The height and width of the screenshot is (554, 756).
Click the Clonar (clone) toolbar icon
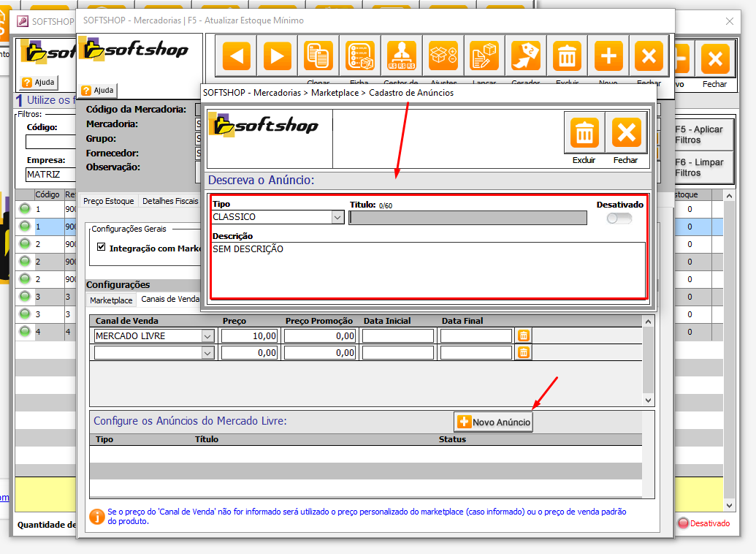tap(318, 56)
